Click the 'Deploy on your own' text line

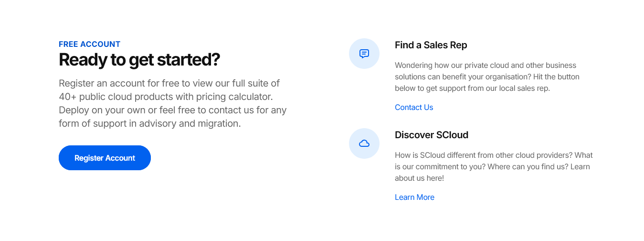(x=172, y=110)
